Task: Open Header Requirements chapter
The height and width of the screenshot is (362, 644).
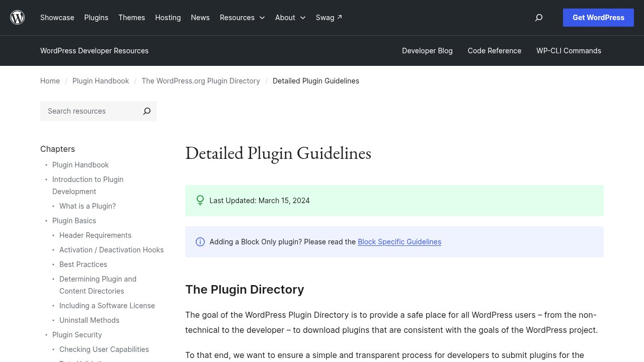Action: tap(95, 235)
